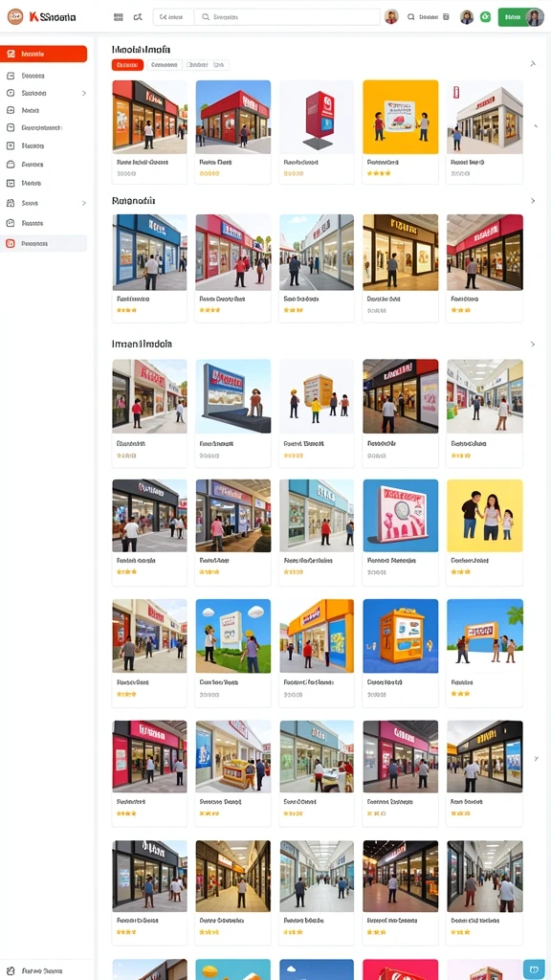Expand the first product section with its right arrow
This screenshot has height=980, width=551.
click(x=532, y=64)
